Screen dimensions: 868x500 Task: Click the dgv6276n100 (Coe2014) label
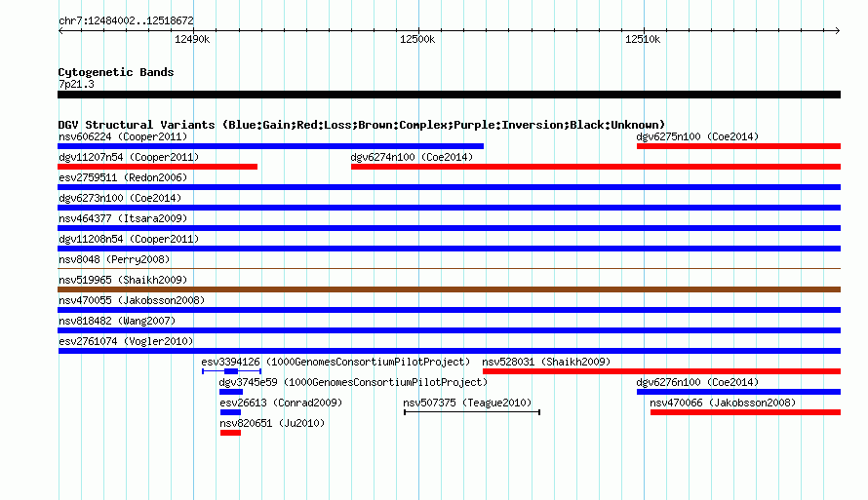(x=697, y=382)
